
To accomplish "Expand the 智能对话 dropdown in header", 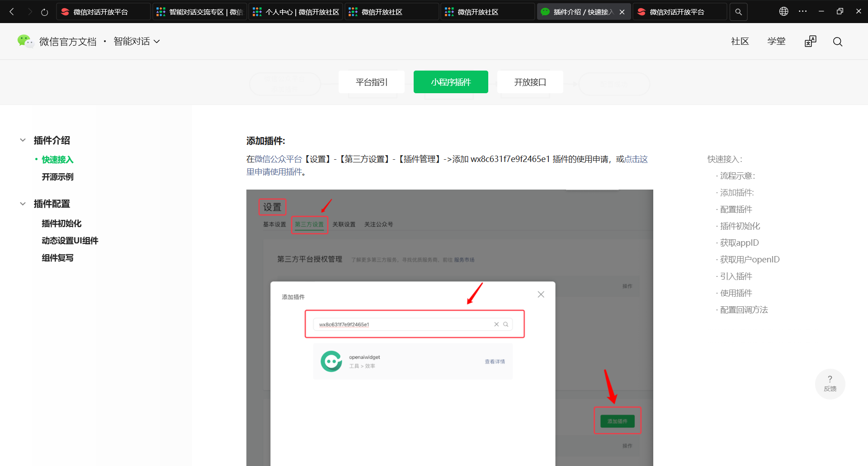I will pos(137,41).
